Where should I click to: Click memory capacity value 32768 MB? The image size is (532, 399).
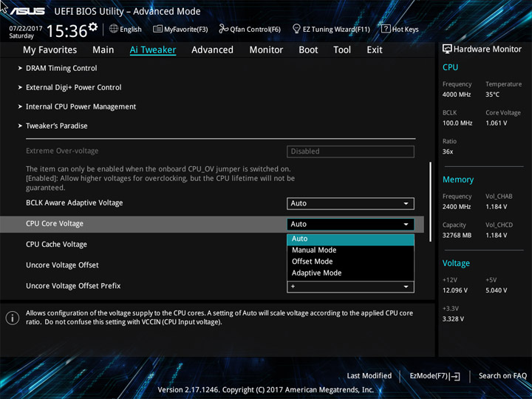click(457, 235)
